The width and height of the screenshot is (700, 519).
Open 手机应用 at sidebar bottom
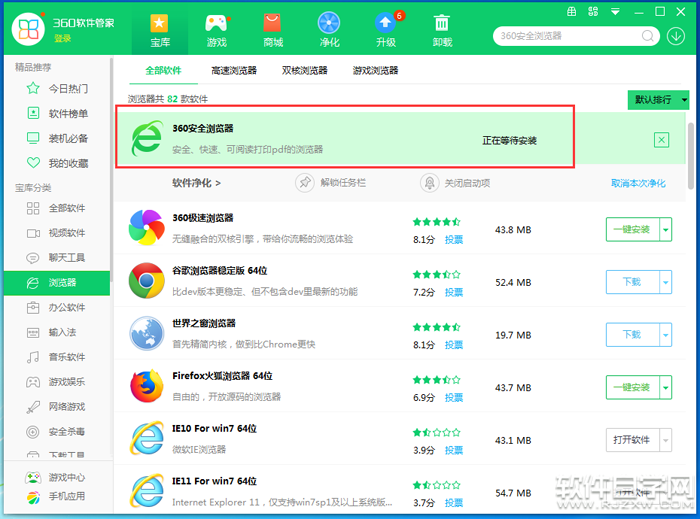[55, 496]
